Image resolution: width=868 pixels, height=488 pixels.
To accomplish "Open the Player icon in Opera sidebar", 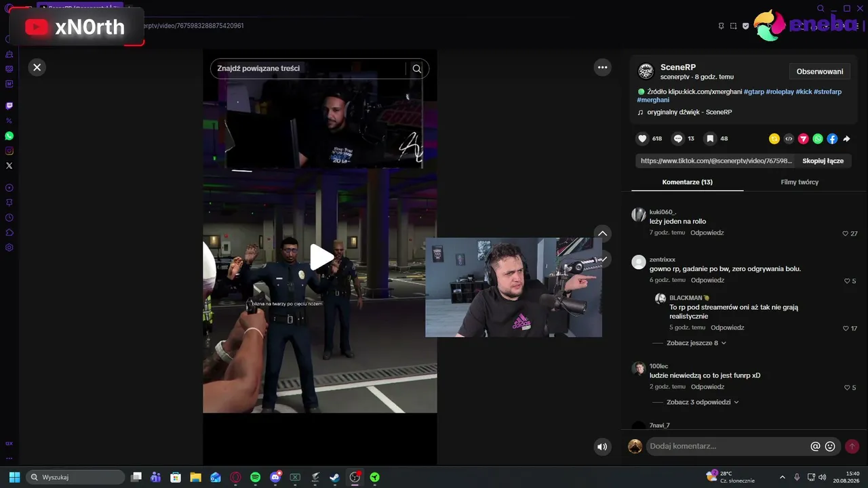I will pos(9,188).
